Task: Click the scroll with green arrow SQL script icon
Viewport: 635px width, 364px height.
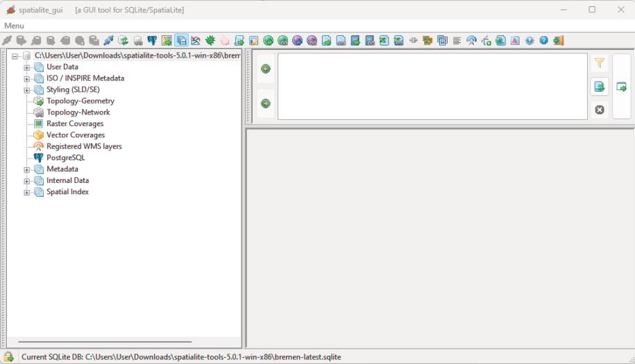Action: click(239, 40)
